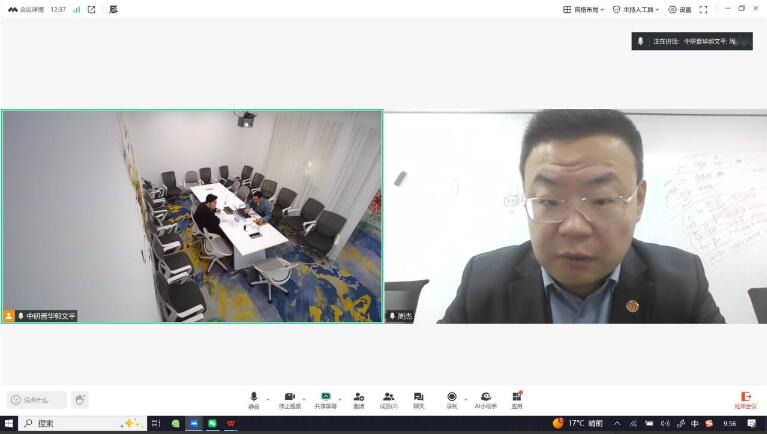Open the AI assistant
Screen dimensions: 767x434
pyautogui.click(x=485, y=399)
